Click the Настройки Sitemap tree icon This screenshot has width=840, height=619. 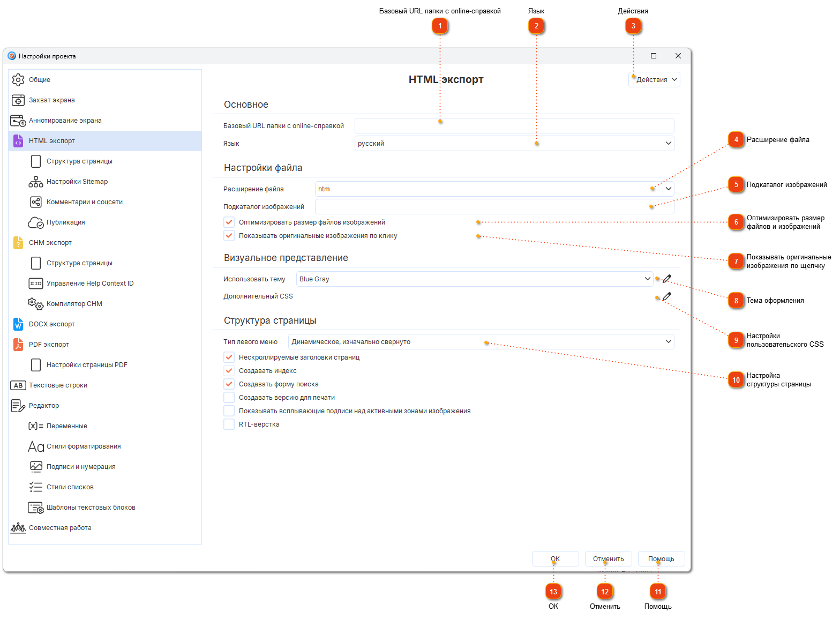click(x=36, y=182)
